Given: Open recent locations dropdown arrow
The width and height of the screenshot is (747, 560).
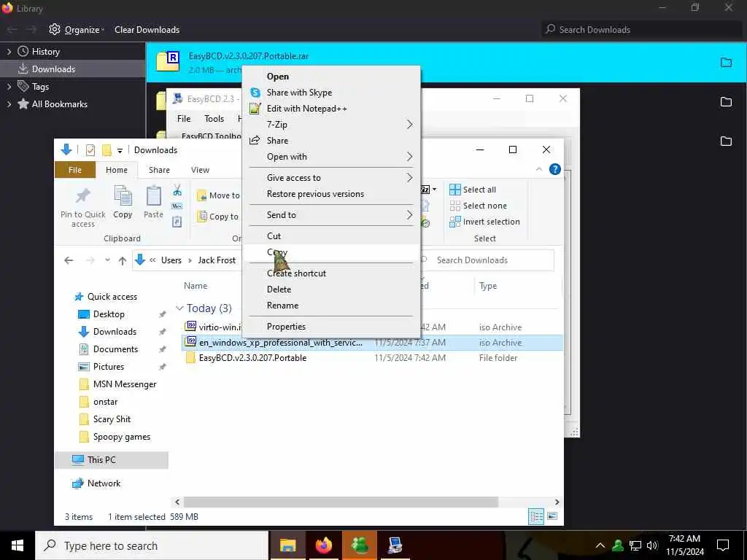Looking at the screenshot, I should point(107,260).
